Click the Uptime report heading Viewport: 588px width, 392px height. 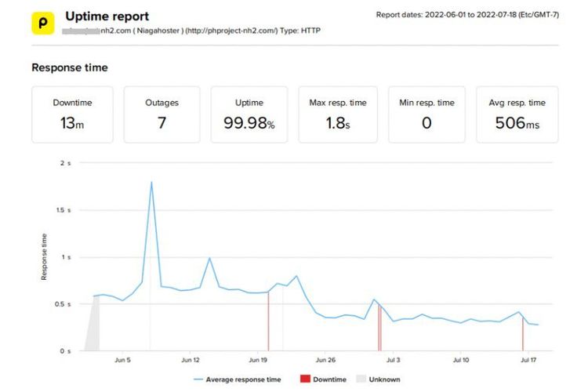pos(107,16)
